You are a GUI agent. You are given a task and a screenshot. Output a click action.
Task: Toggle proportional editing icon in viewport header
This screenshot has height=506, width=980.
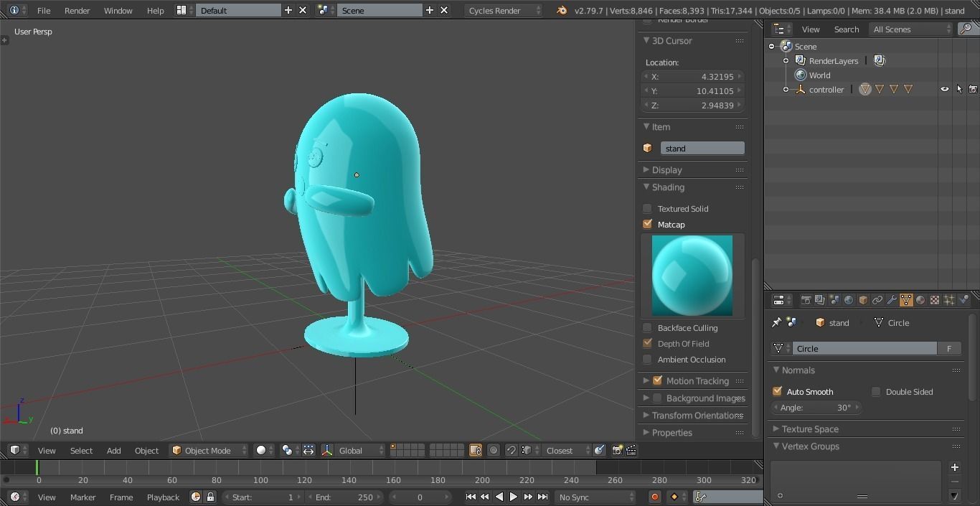[494, 450]
